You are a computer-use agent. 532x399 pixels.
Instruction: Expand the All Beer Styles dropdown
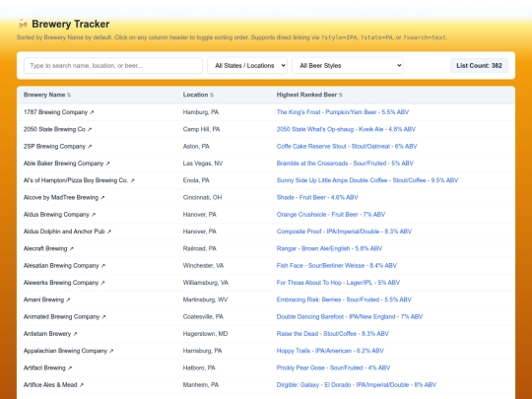[x=348, y=65]
